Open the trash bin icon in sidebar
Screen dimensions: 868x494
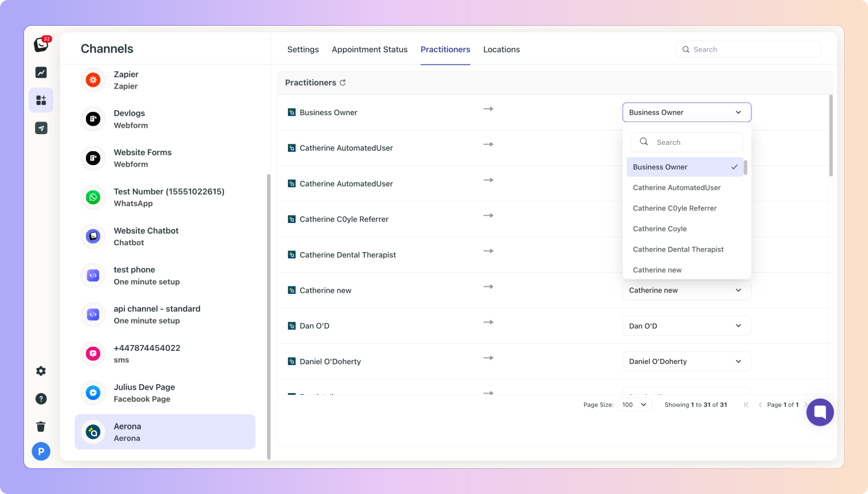click(x=41, y=427)
